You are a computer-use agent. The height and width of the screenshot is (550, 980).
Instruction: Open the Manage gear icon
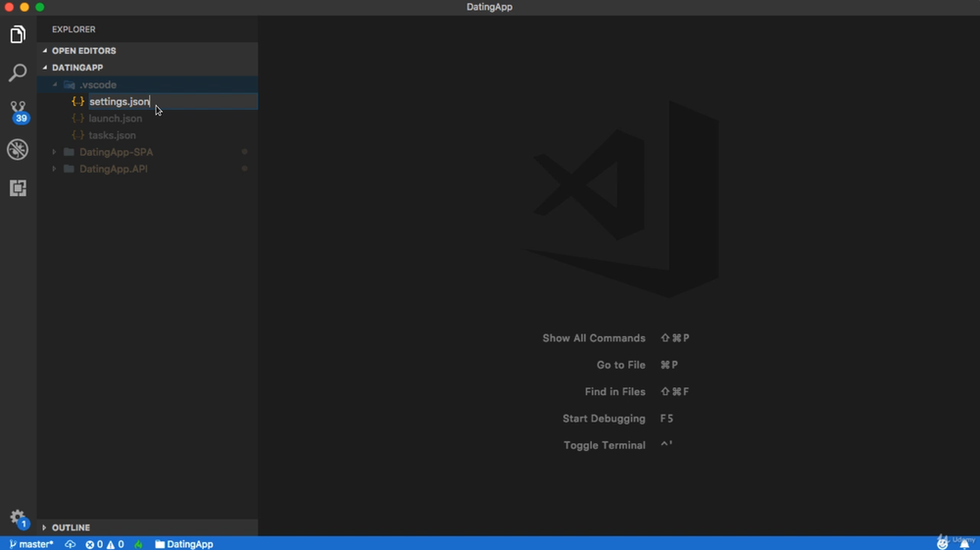click(x=18, y=519)
